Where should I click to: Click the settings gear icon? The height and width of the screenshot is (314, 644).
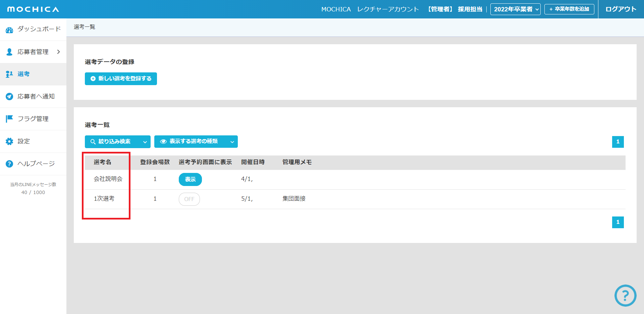coord(9,141)
